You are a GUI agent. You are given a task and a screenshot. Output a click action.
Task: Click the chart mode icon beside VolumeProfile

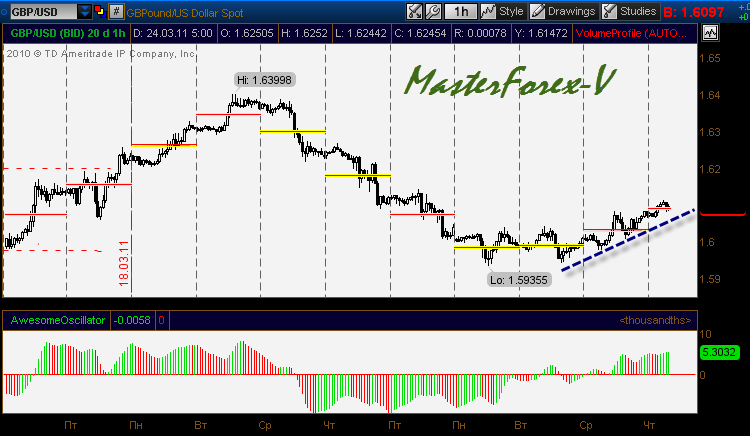[x=710, y=33]
